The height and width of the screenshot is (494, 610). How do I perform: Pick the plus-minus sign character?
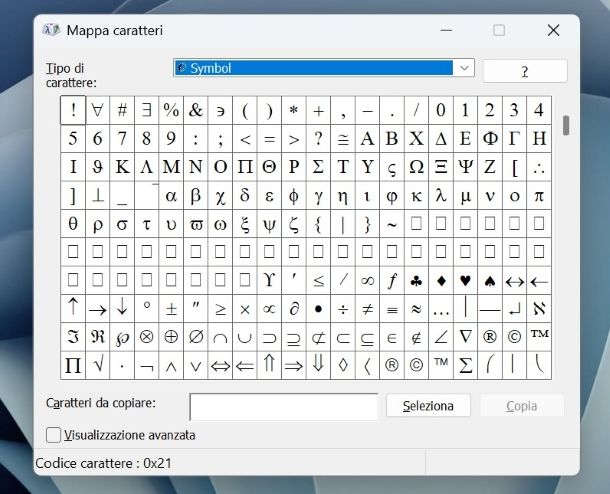point(171,309)
